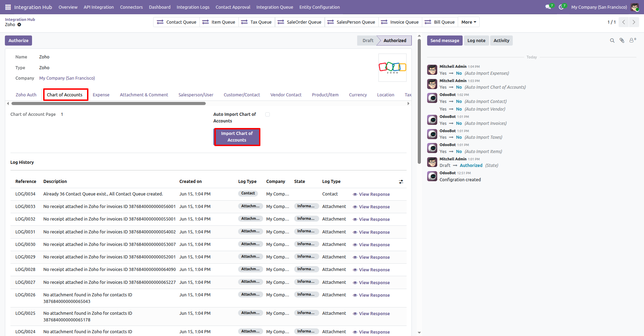Open View Response for LOG/0033
Screen dimensions: 644x336
click(x=371, y=207)
